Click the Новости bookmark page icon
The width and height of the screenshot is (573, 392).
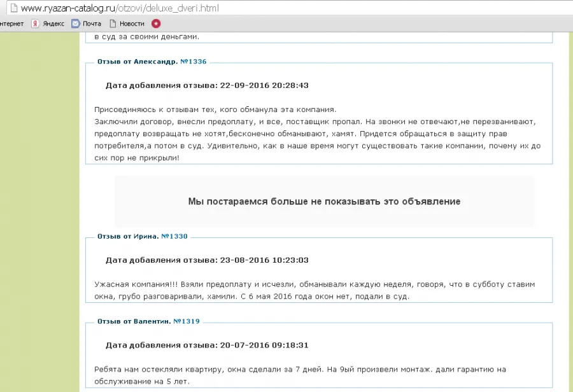[113, 24]
